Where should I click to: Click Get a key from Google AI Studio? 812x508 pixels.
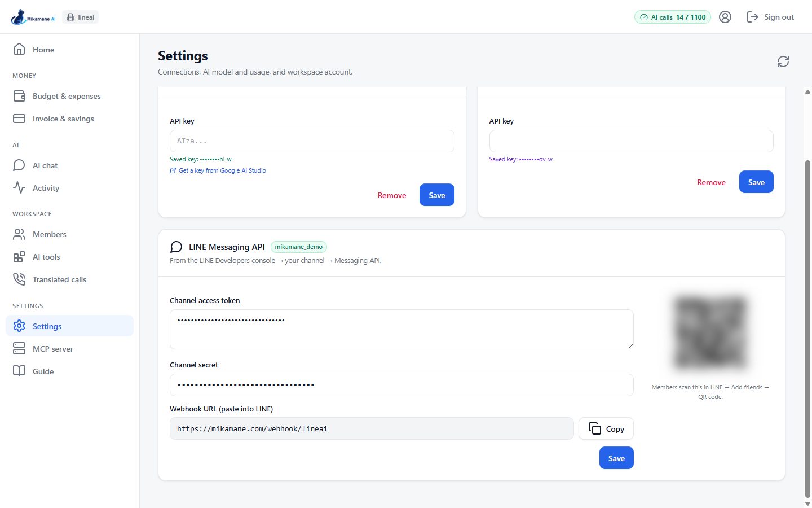coord(218,170)
